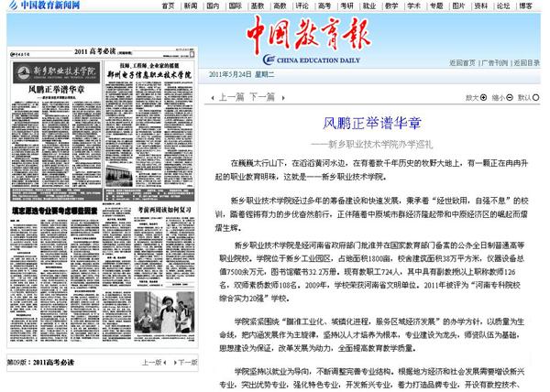
Task: Go to 下一篇 next article
Action: [x=261, y=96]
